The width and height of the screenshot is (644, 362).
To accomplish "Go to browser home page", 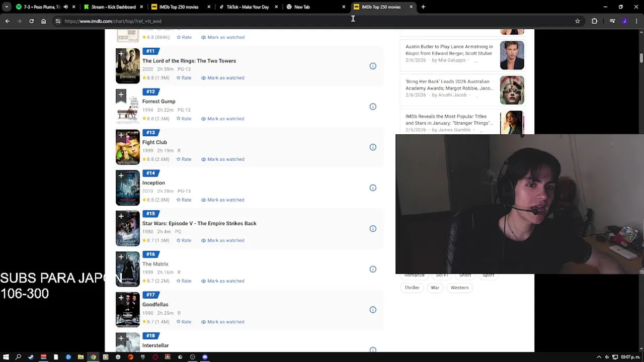I will [43, 21].
